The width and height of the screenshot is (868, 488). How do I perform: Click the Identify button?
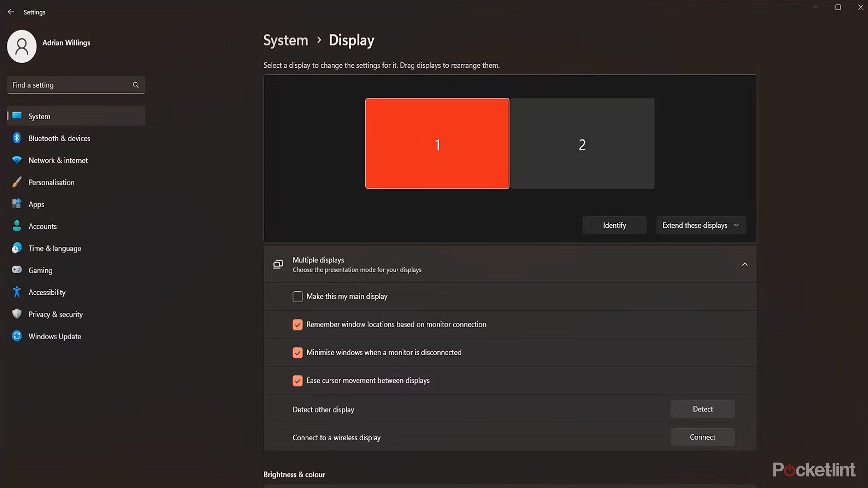614,225
